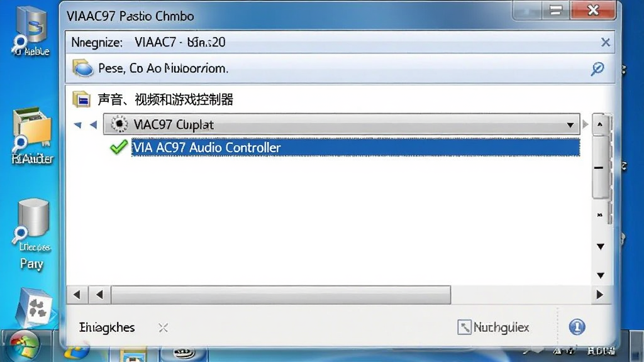Viewport: 644px width, 362px height.
Task: Click the blue info icon at the bottom right
Action: click(x=577, y=327)
